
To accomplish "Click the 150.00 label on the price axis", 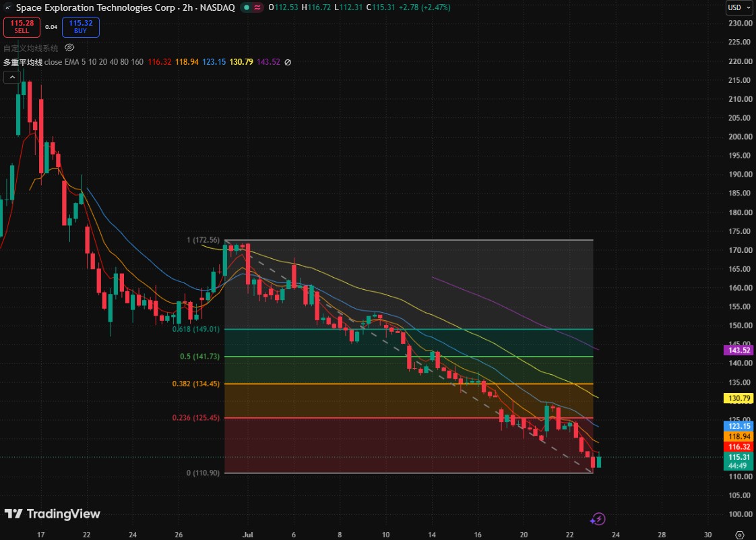I will coord(741,326).
